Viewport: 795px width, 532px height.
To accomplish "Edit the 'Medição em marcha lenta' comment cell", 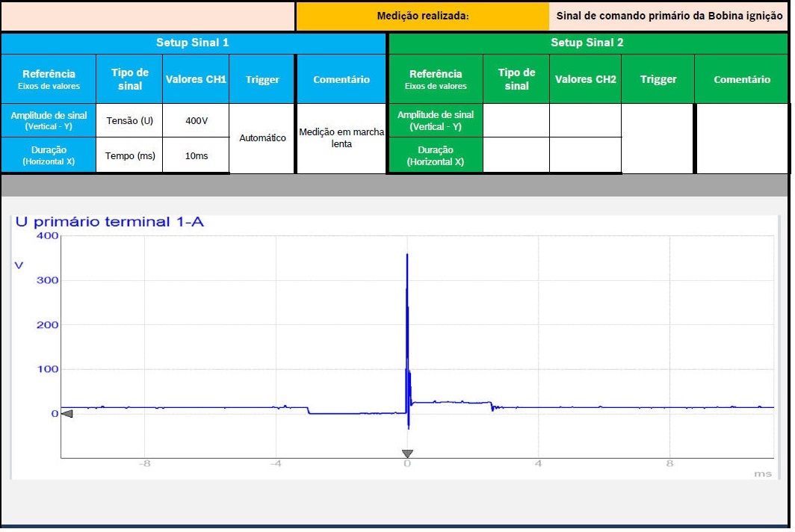I will pyautogui.click(x=341, y=138).
